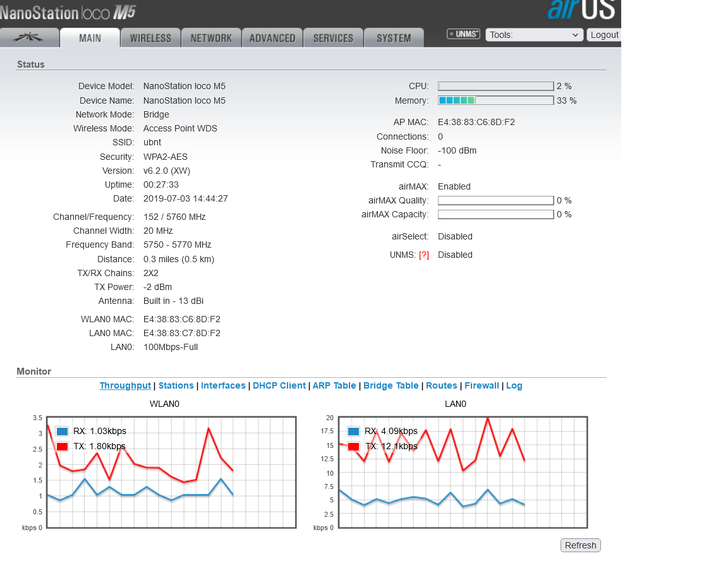The width and height of the screenshot is (728, 580).
Task: Click the airOS logo
Action: [583, 11]
